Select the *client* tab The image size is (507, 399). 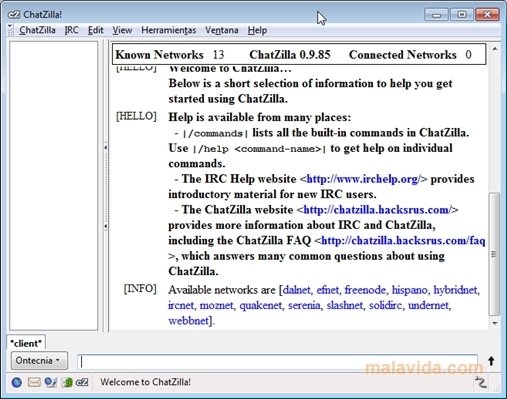(x=26, y=343)
